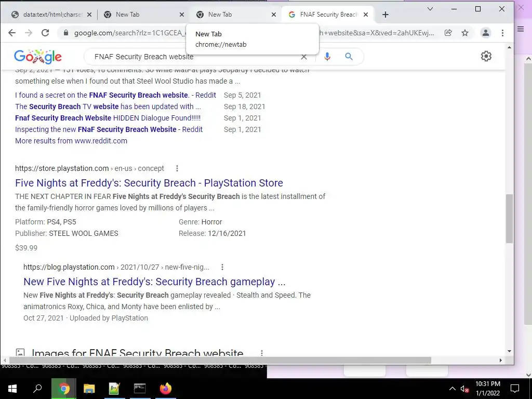Click the $39.99 price text

click(26, 248)
